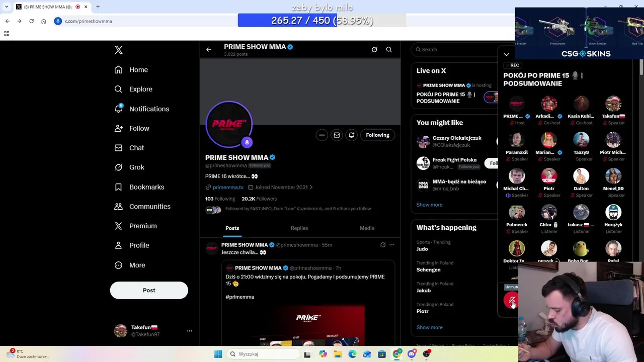The width and height of the screenshot is (644, 362).
Task: Search within PRIME SHOW MMA profile
Action: 389,50
